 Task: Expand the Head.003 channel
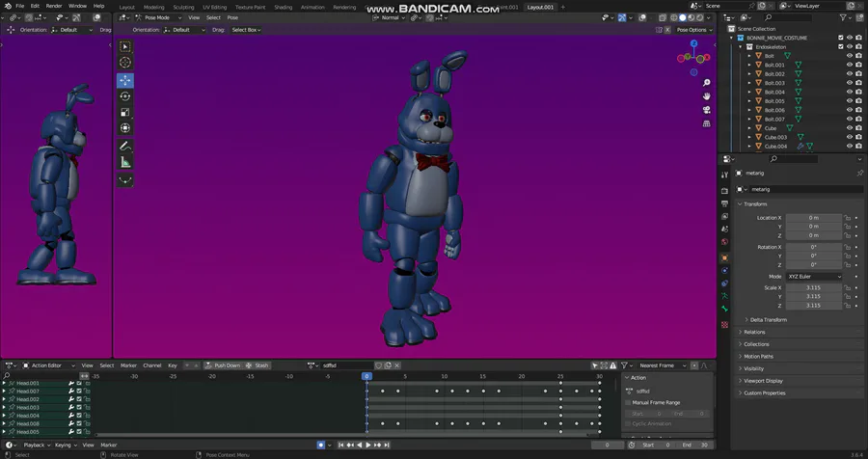click(x=5, y=408)
